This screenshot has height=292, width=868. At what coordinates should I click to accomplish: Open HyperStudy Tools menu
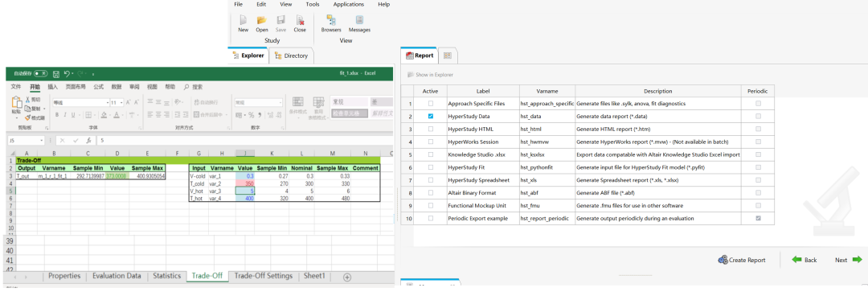pos(313,4)
